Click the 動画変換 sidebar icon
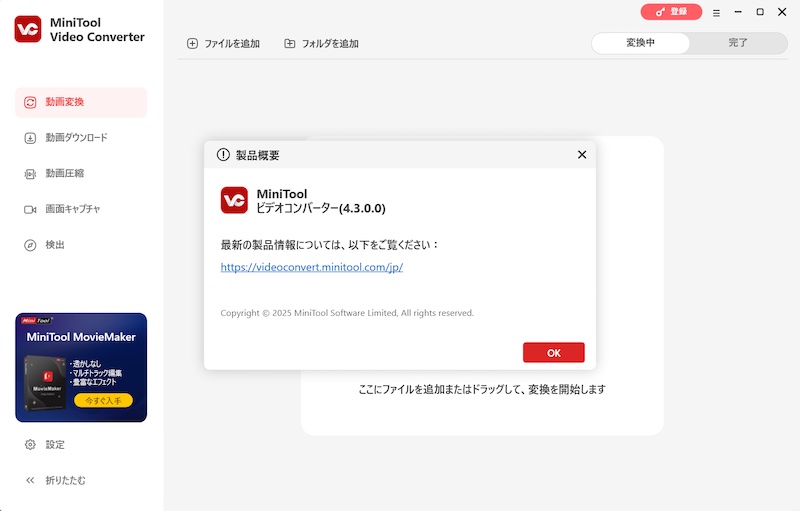Image resolution: width=800 pixels, height=511 pixels. [x=30, y=102]
